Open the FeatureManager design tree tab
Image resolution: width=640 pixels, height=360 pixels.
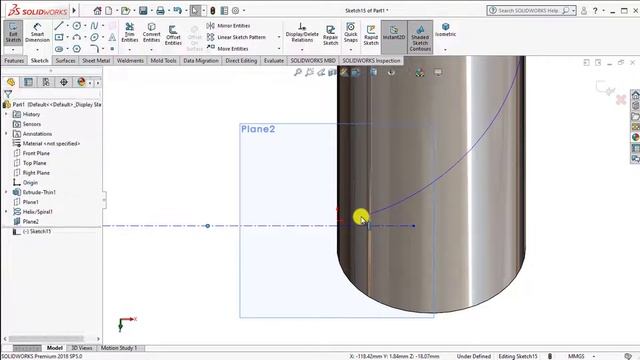point(11,82)
